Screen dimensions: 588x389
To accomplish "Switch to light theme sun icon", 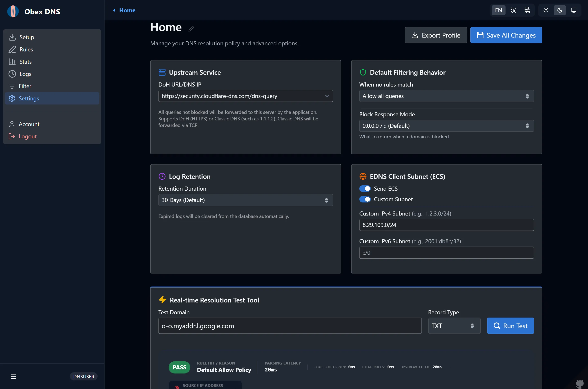I will (546, 10).
